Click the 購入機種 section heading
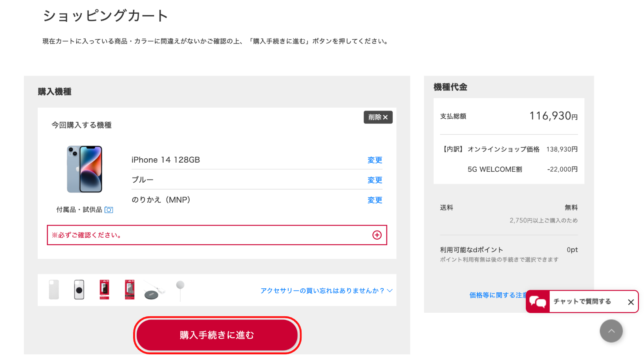644x363 pixels. point(55,92)
